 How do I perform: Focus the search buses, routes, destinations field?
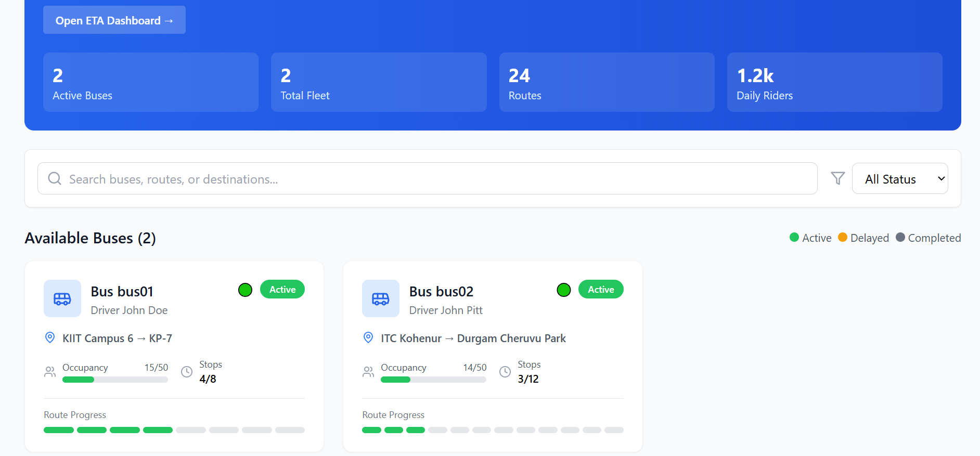click(x=427, y=178)
